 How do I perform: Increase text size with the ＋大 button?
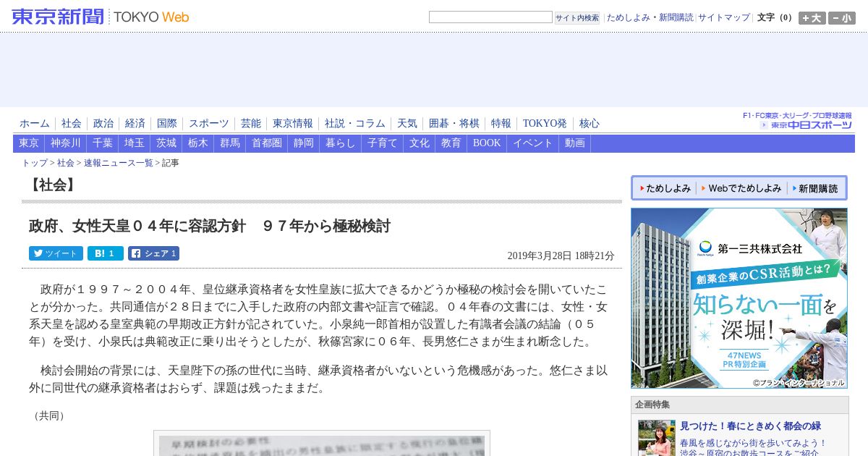[812, 18]
